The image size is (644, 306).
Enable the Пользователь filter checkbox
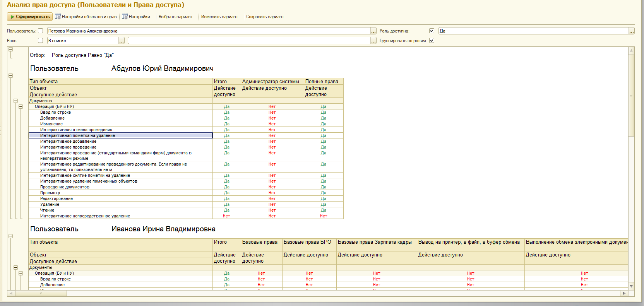pos(40,31)
